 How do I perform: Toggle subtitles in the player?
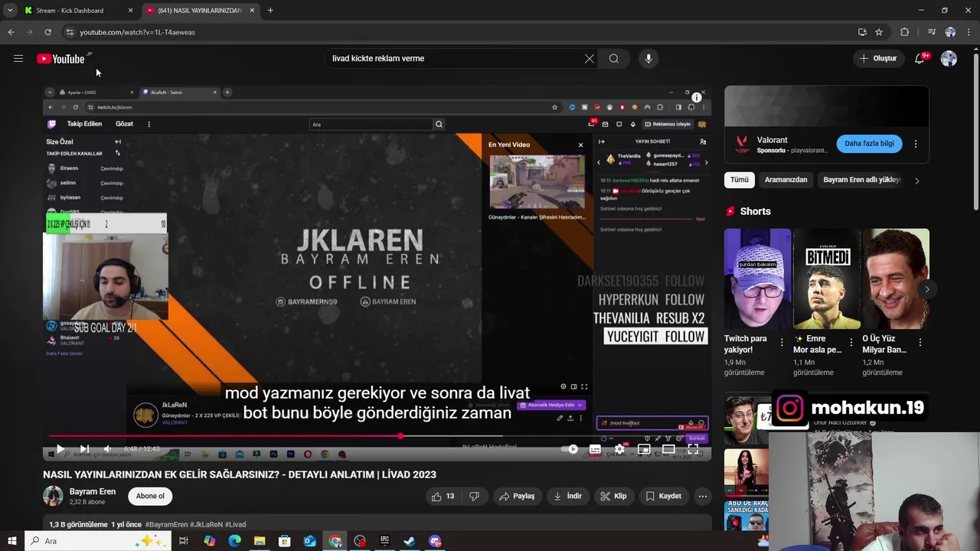[x=595, y=449]
